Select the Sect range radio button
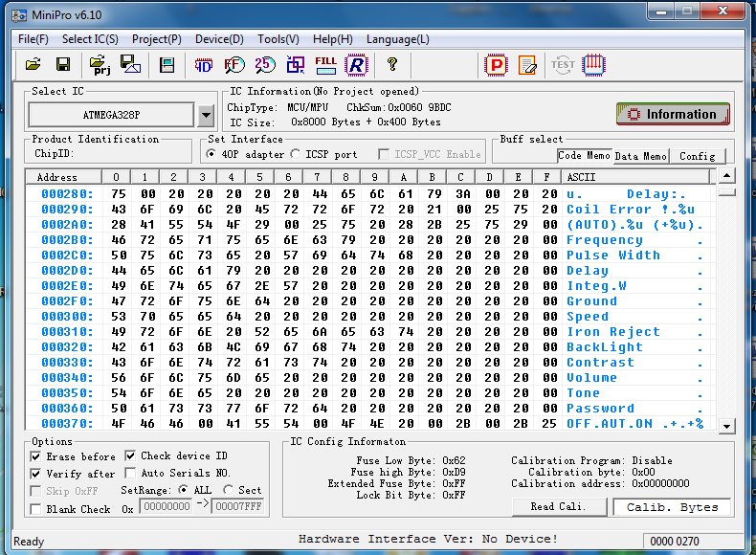Viewport: 756px width, 555px height. 228,490
